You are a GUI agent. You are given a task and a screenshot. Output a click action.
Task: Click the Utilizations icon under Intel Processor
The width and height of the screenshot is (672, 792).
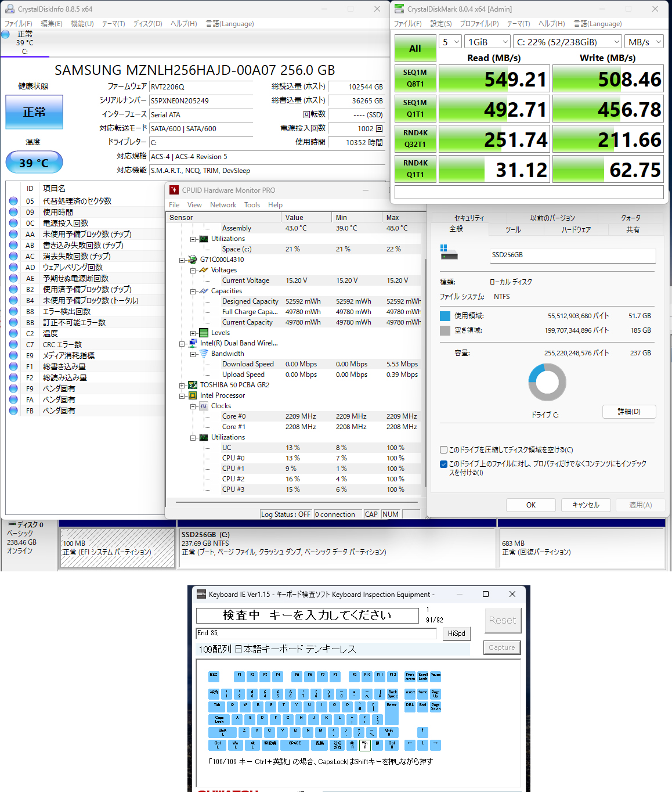click(x=204, y=437)
